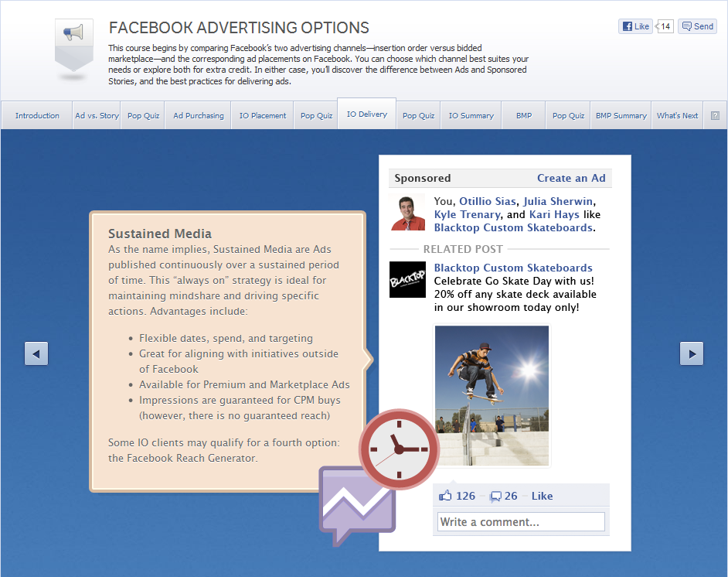Click Blacktop Custom Skateboards link in like sentence

513,227
